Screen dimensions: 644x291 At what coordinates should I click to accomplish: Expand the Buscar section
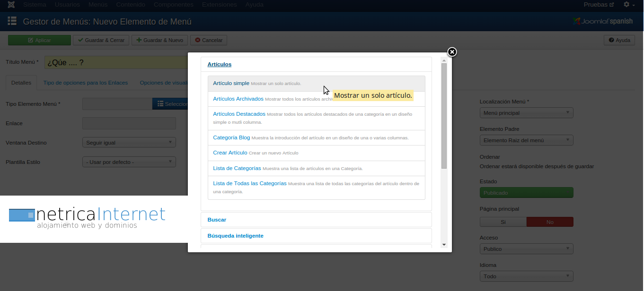217,220
